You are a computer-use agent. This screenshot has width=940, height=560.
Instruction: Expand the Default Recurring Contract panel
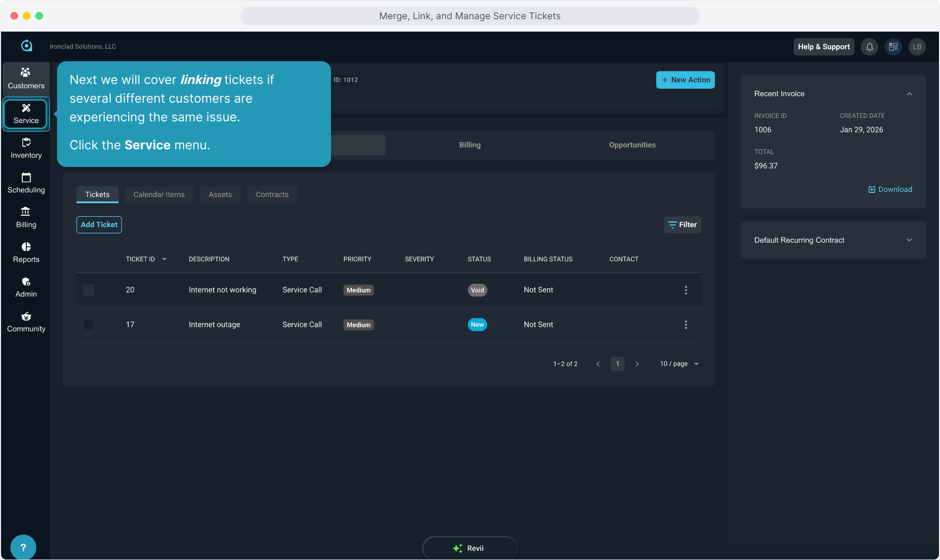pos(909,240)
